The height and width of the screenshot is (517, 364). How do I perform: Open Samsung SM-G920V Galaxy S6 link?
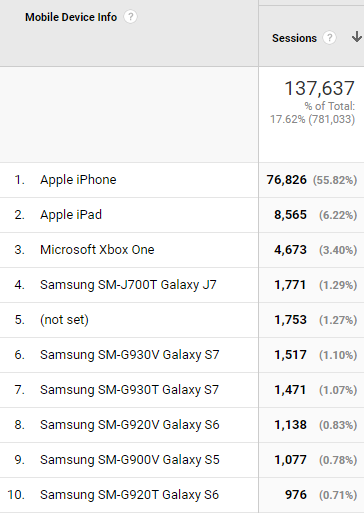coord(130,425)
